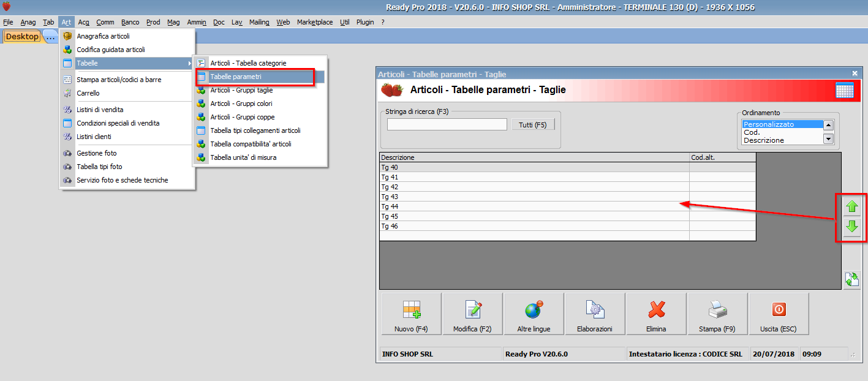Select Cod. in Ordinamento list

tap(782, 132)
